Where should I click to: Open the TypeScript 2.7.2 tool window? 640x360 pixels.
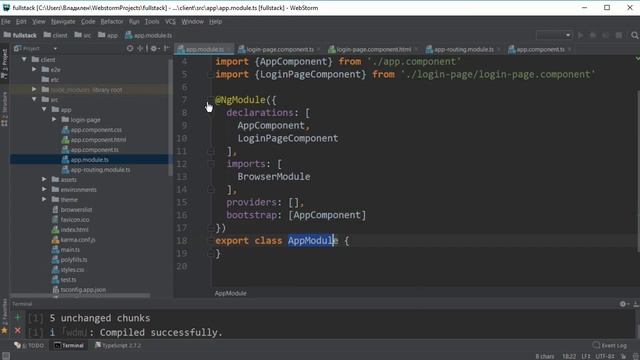pos(118,345)
